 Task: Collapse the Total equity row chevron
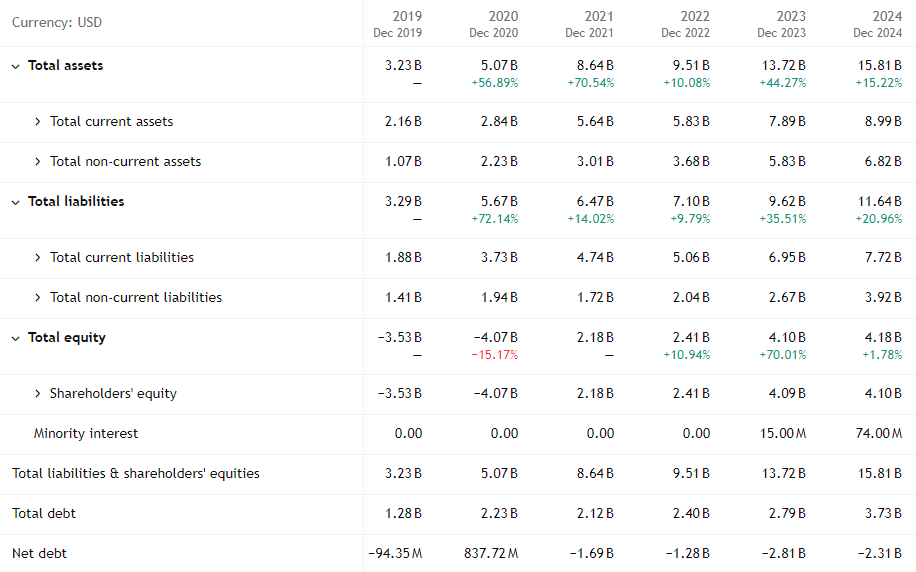click(15, 338)
